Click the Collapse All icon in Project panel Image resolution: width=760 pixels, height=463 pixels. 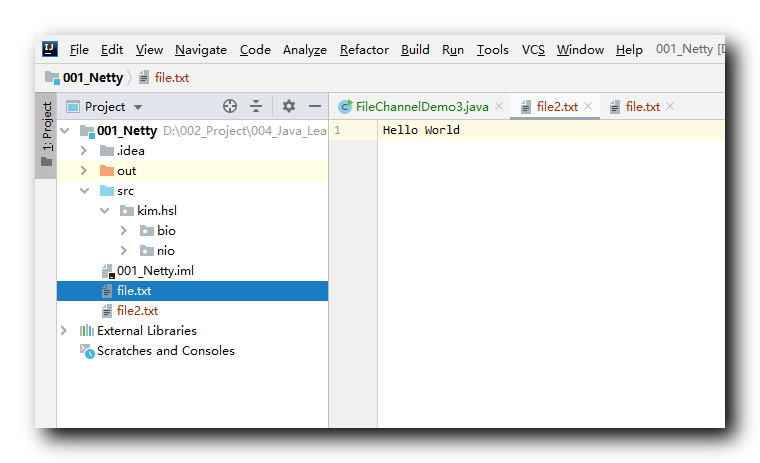click(x=256, y=106)
